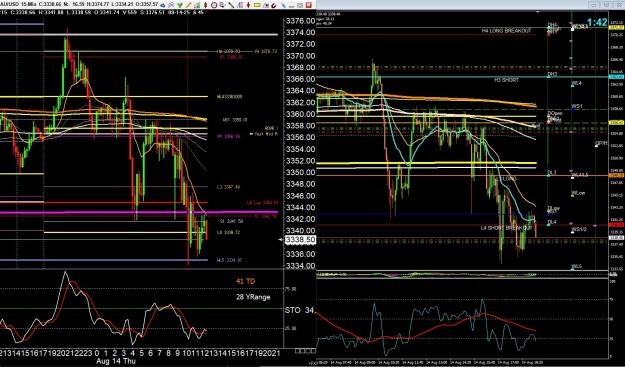Image resolution: width=625 pixels, height=367 pixels.
Task: Minimize the toolbar window
Action: coord(292,6)
